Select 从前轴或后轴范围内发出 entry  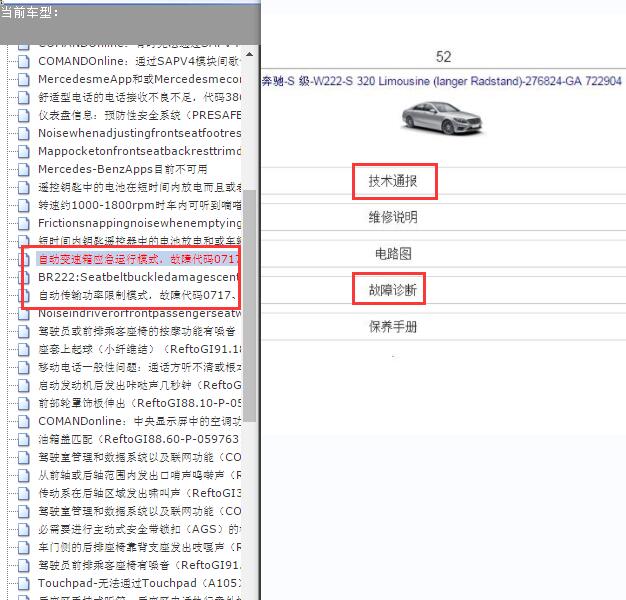click(x=139, y=475)
